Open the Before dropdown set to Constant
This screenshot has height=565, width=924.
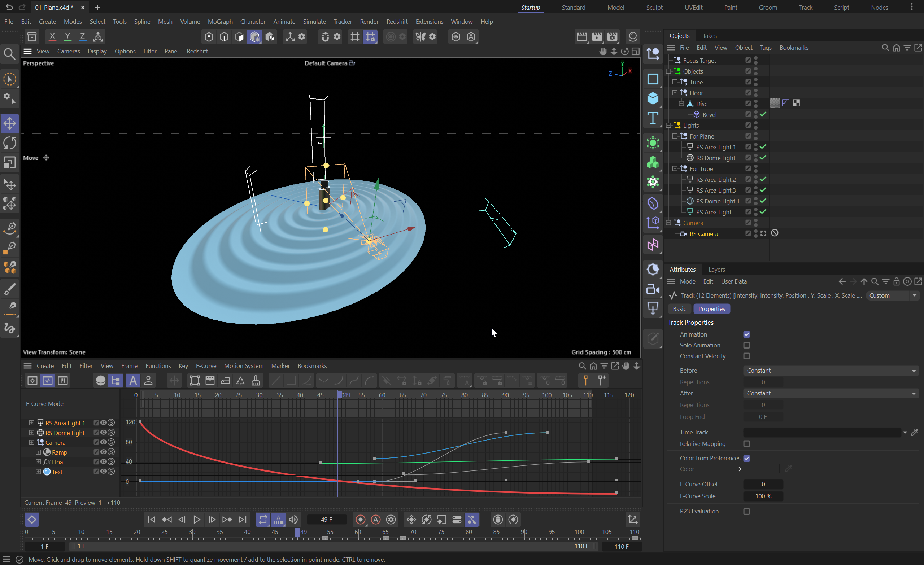pyautogui.click(x=831, y=371)
